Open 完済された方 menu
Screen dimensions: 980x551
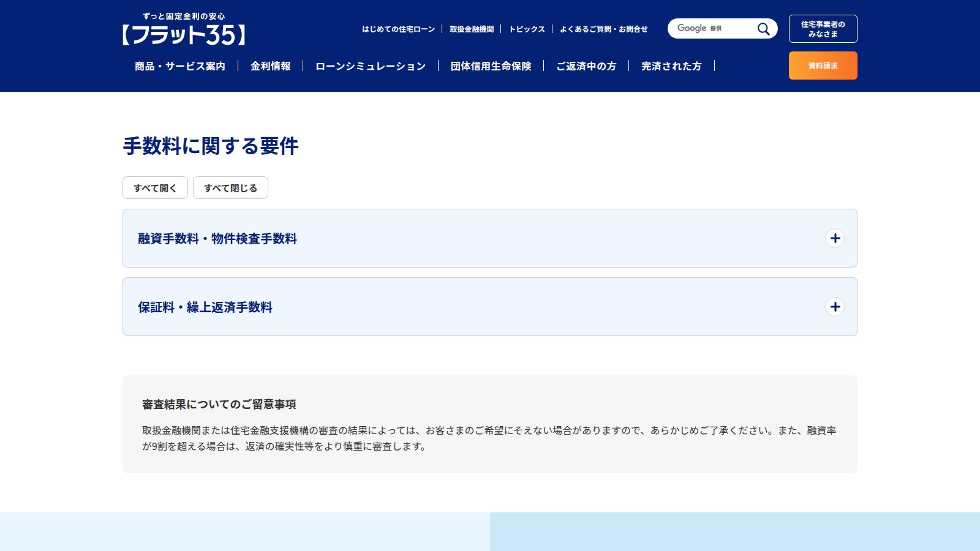pyautogui.click(x=671, y=66)
